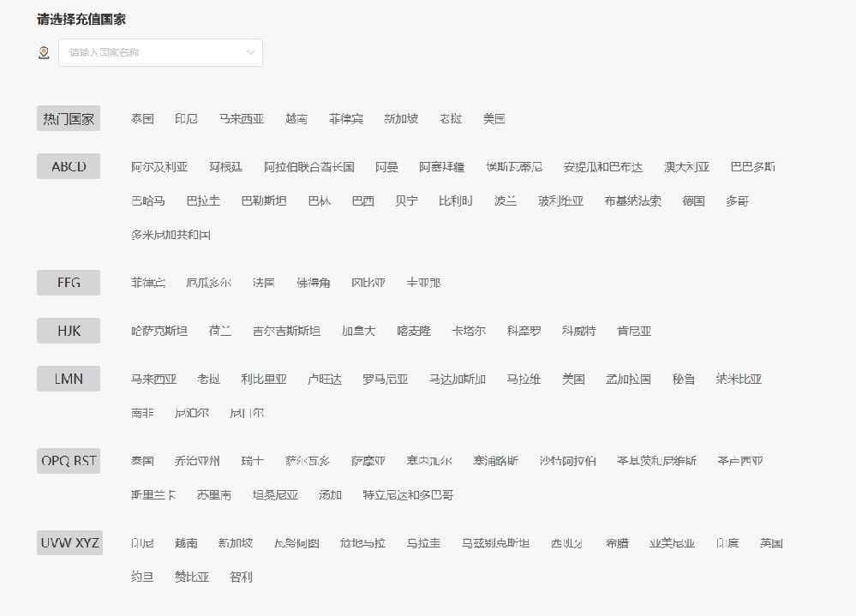
Task: Click the 巴西 country link
Action: tap(363, 200)
